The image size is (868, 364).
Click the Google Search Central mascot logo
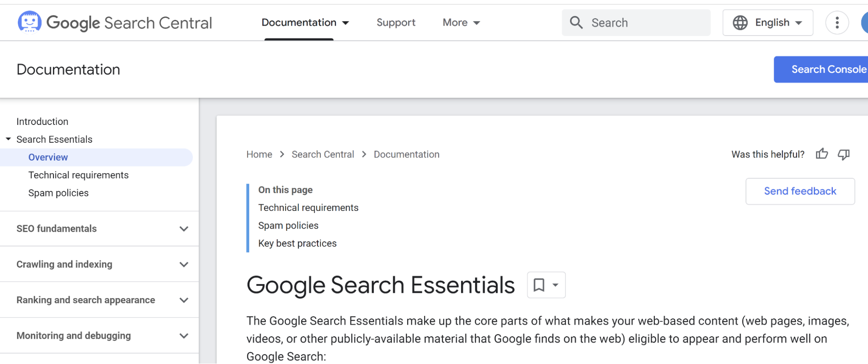coord(30,22)
